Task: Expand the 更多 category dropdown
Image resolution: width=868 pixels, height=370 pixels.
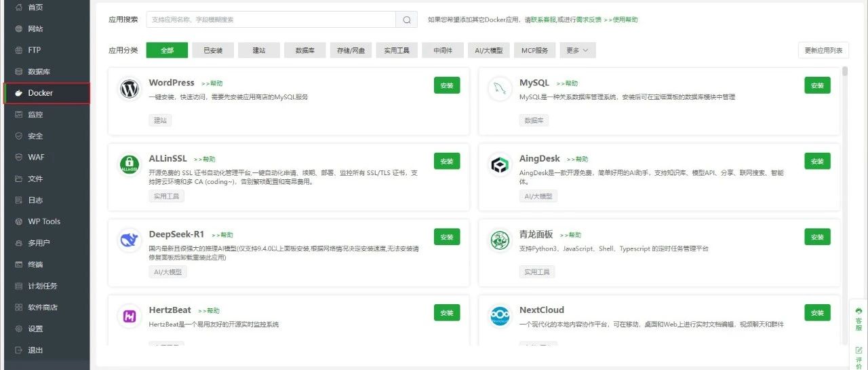Action: coord(577,50)
